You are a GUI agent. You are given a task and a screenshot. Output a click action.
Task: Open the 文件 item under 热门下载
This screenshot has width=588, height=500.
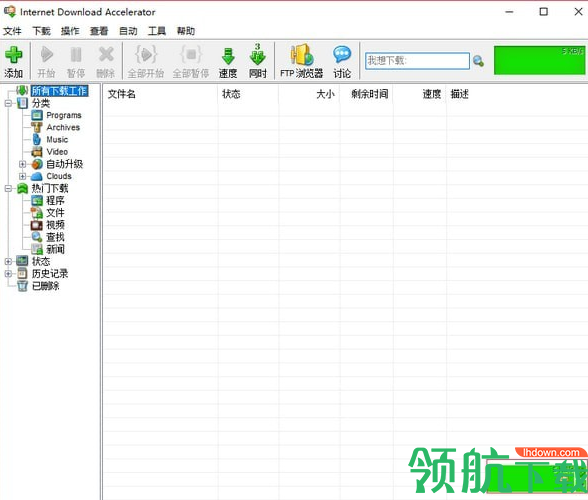pyautogui.click(x=55, y=213)
